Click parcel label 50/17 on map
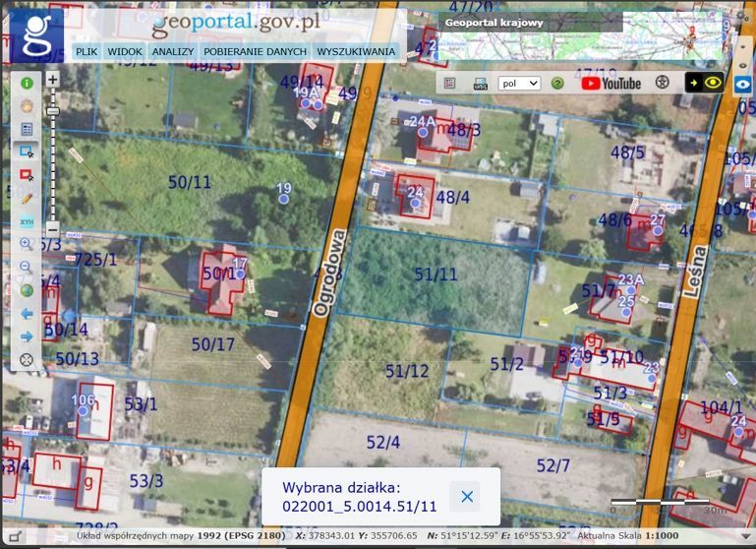 point(213,344)
